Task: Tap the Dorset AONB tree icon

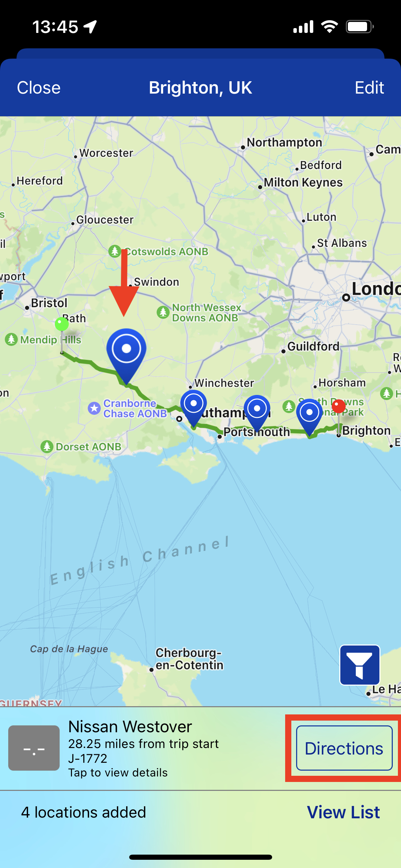Action: point(47,447)
